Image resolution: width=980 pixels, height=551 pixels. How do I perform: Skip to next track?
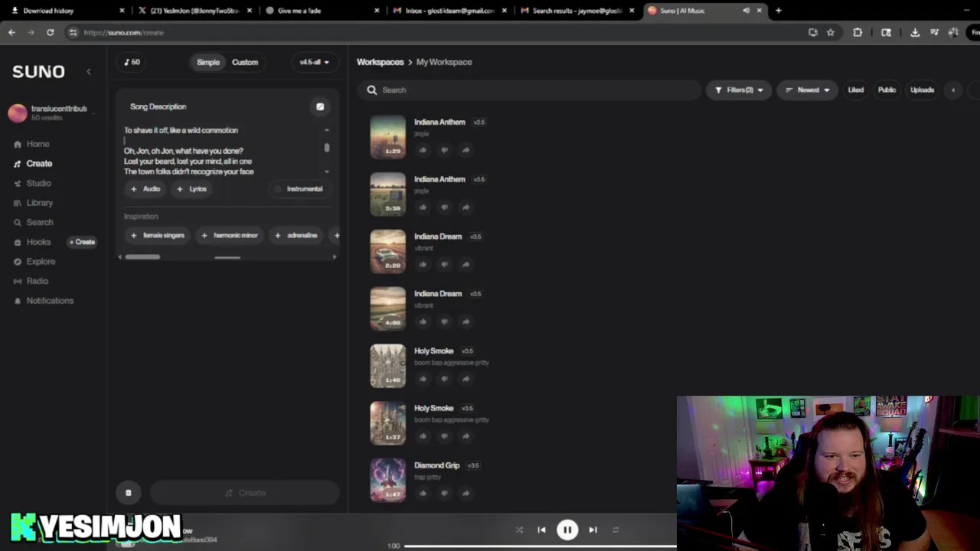(x=593, y=530)
